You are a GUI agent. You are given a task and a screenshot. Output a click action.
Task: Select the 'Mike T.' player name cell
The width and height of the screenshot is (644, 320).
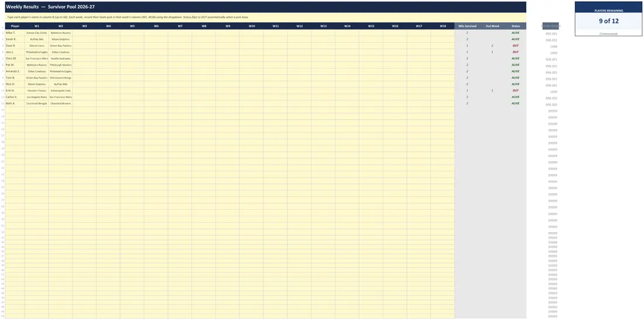coord(15,32)
